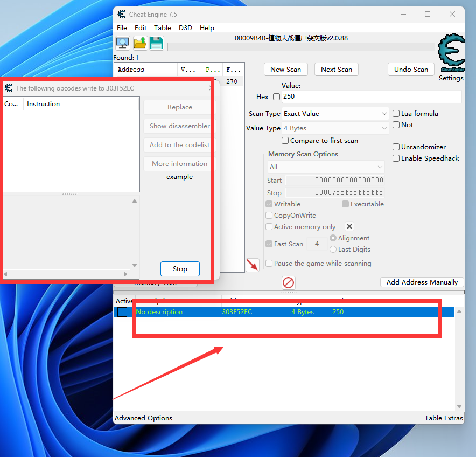Click the red clear address list icon
This screenshot has width=476, height=457.
[x=289, y=282]
